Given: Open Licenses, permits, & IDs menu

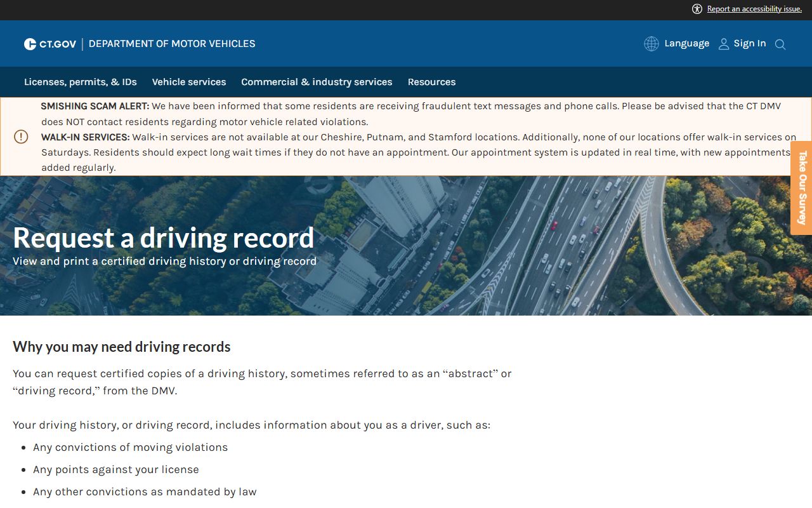Looking at the screenshot, I should click(x=81, y=82).
